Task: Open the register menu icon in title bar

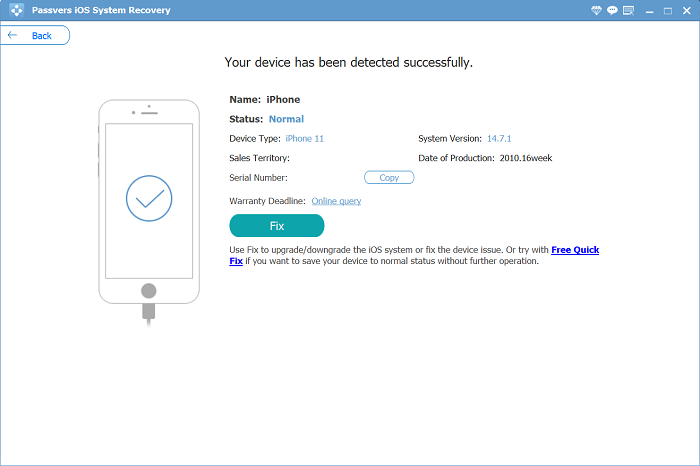Action: point(629,10)
